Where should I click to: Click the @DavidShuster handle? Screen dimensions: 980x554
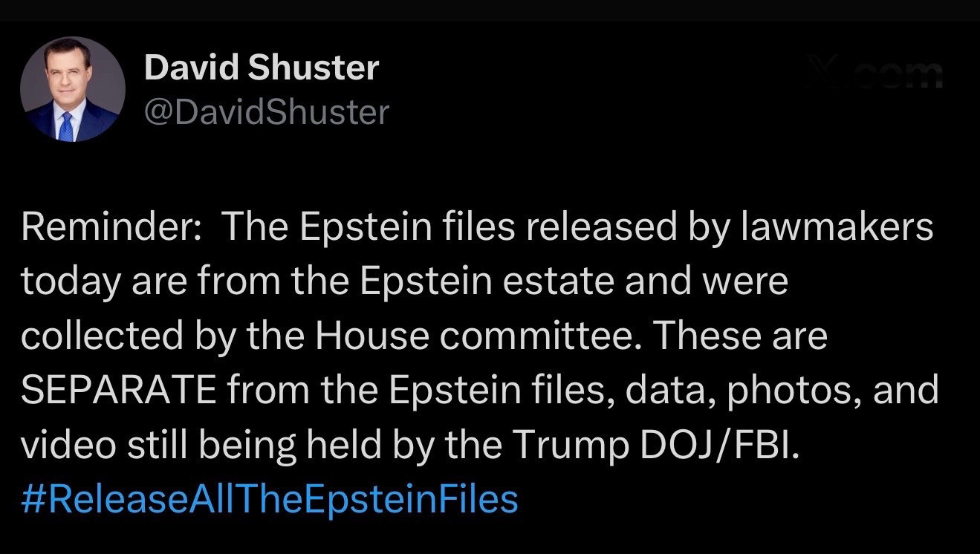coord(266,112)
